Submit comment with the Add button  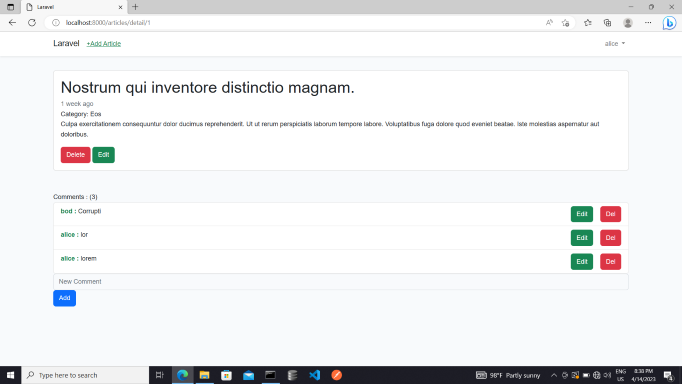64,298
